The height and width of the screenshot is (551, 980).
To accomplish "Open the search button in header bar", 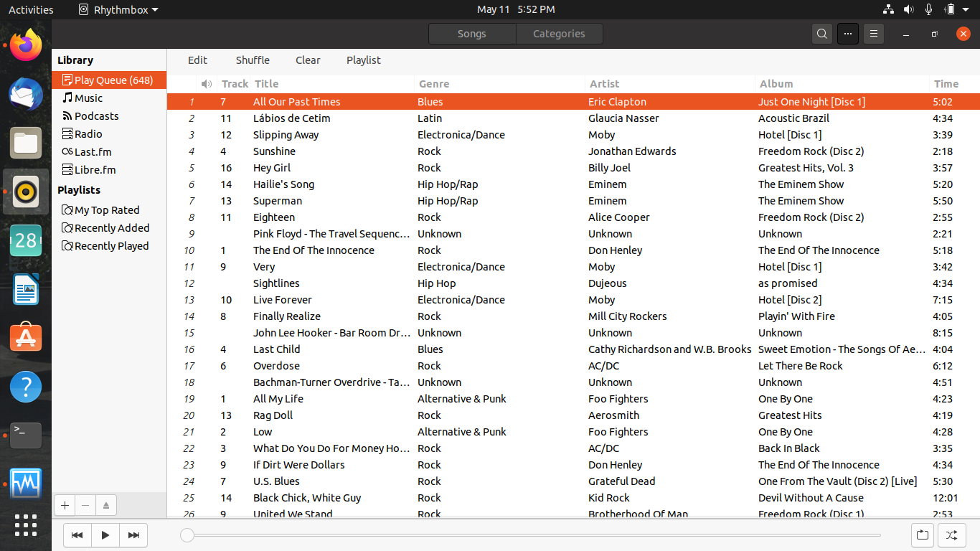I will click(822, 34).
